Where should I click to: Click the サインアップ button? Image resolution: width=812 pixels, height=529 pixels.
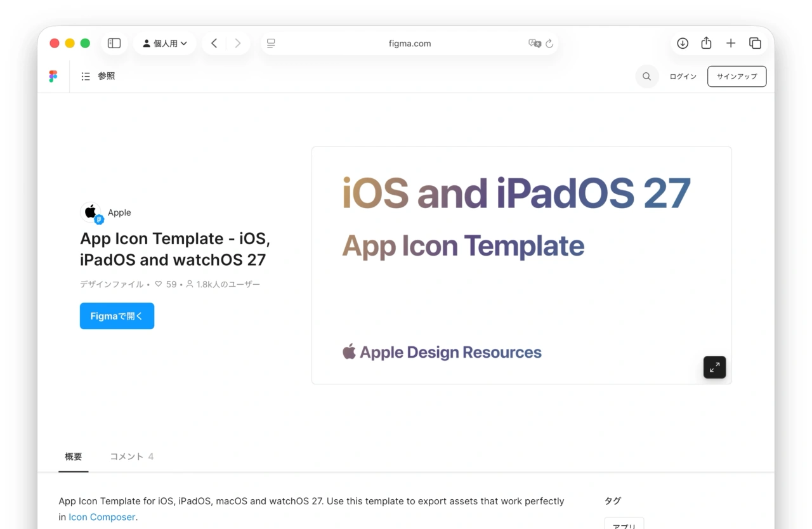click(x=737, y=76)
